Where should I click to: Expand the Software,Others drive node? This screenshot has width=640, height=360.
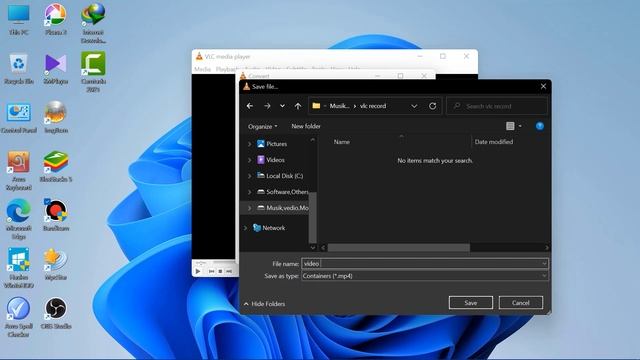[x=249, y=192]
